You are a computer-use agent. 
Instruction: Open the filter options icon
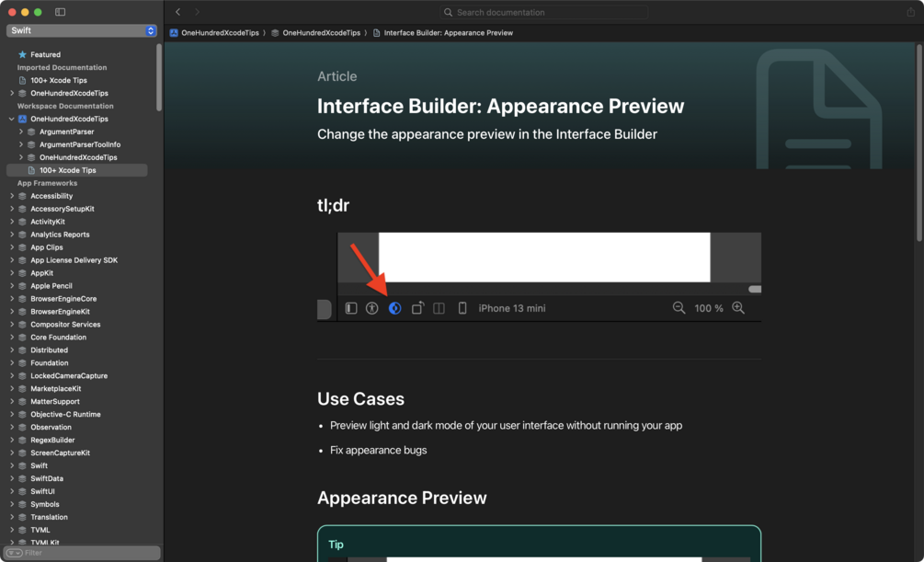tap(14, 553)
